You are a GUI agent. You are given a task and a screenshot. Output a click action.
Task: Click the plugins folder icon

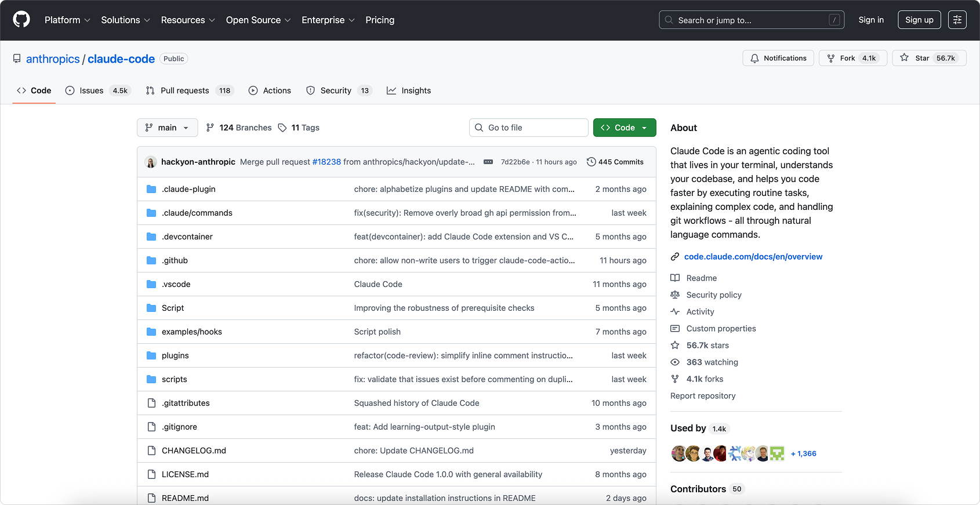point(151,355)
